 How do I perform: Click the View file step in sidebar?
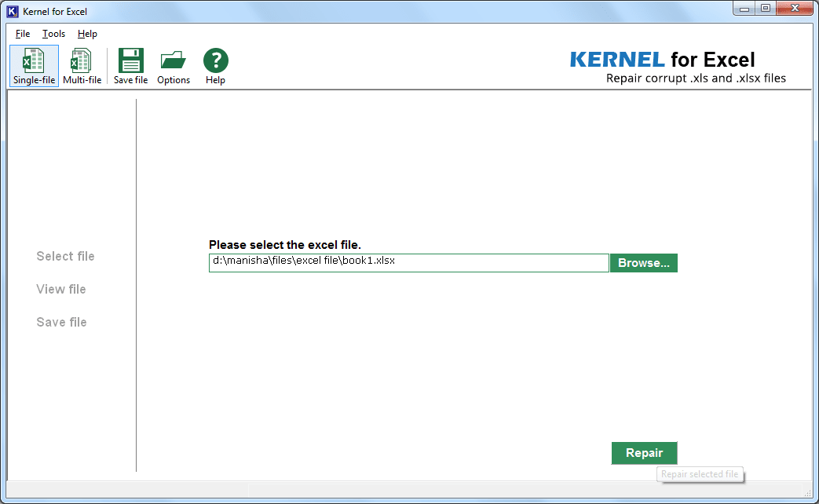[x=61, y=290]
